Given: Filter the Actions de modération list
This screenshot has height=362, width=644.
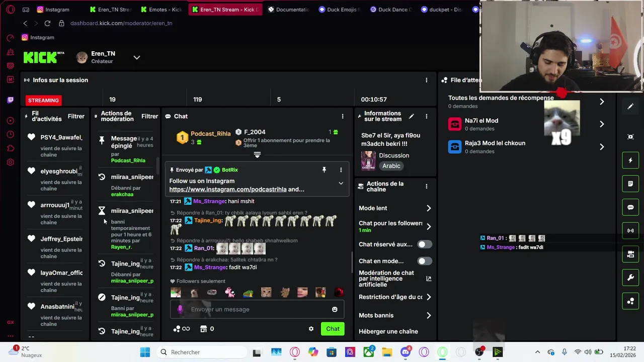Looking at the screenshot, I should (149, 116).
